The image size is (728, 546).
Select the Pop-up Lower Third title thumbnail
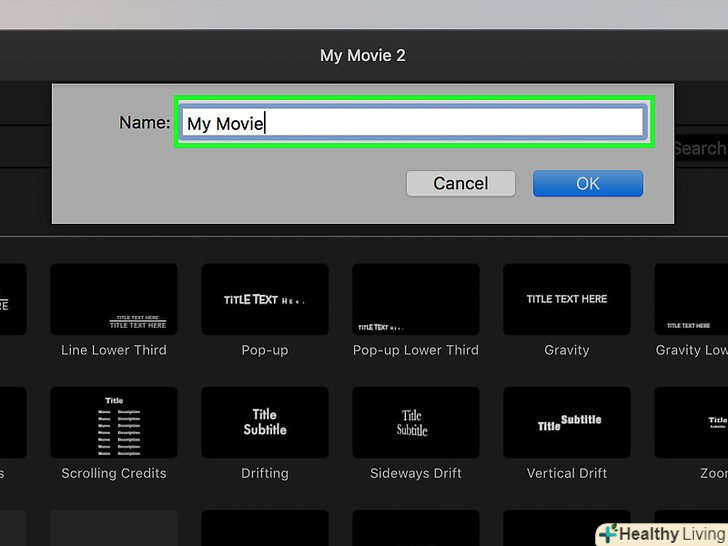tap(416, 299)
